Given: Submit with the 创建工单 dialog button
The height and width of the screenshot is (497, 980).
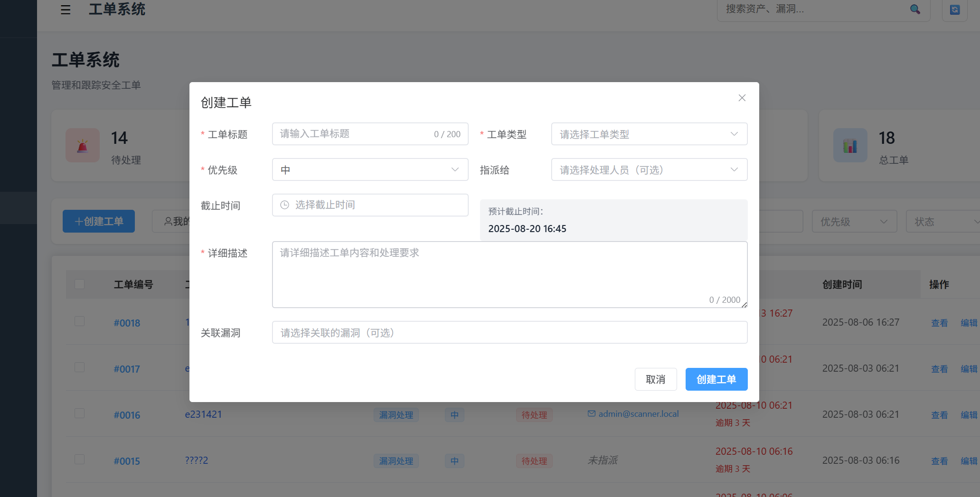Looking at the screenshot, I should (716, 379).
